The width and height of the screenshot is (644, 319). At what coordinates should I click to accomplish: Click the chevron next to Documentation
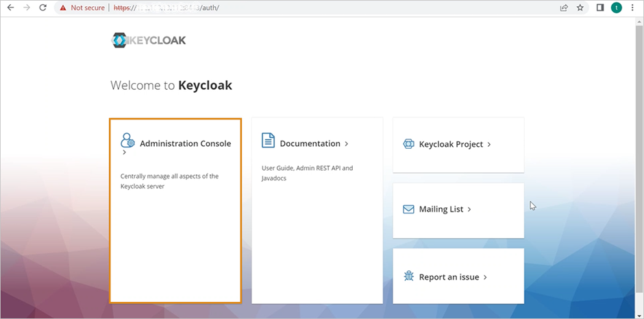[347, 144]
